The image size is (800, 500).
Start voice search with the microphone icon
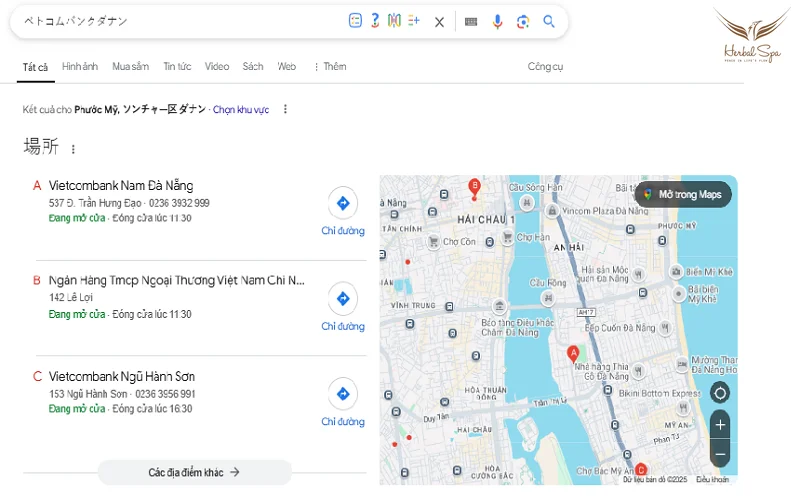point(497,21)
